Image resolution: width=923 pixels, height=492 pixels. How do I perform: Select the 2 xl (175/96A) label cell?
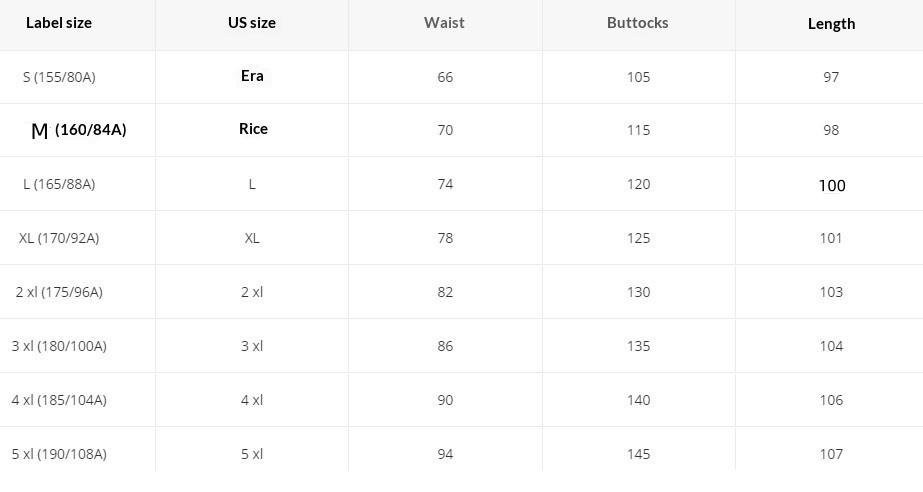point(59,292)
